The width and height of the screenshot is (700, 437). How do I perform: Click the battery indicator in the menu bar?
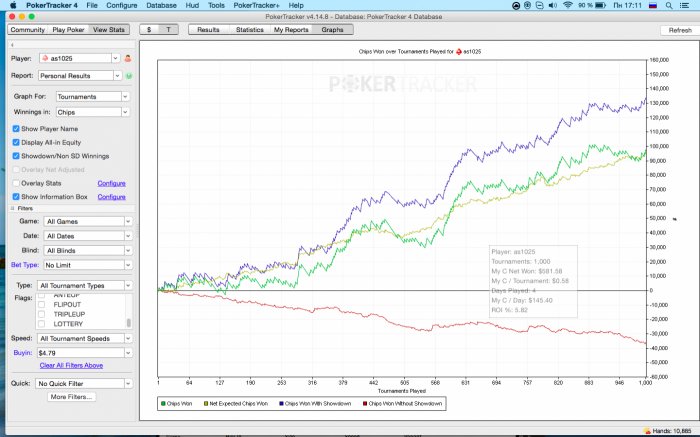tap(600, 5)
